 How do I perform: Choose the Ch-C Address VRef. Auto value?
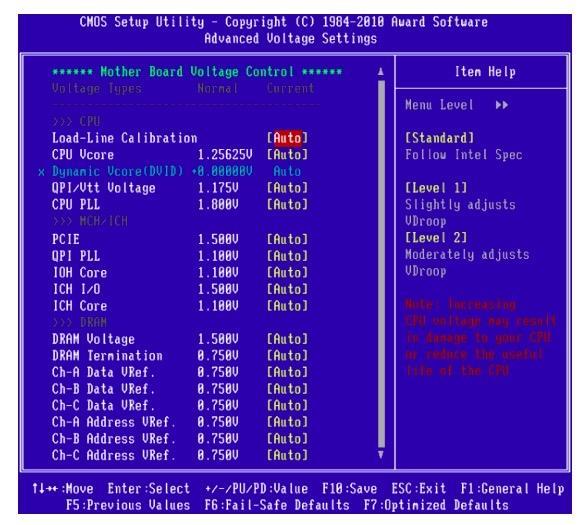click(287, 455)
